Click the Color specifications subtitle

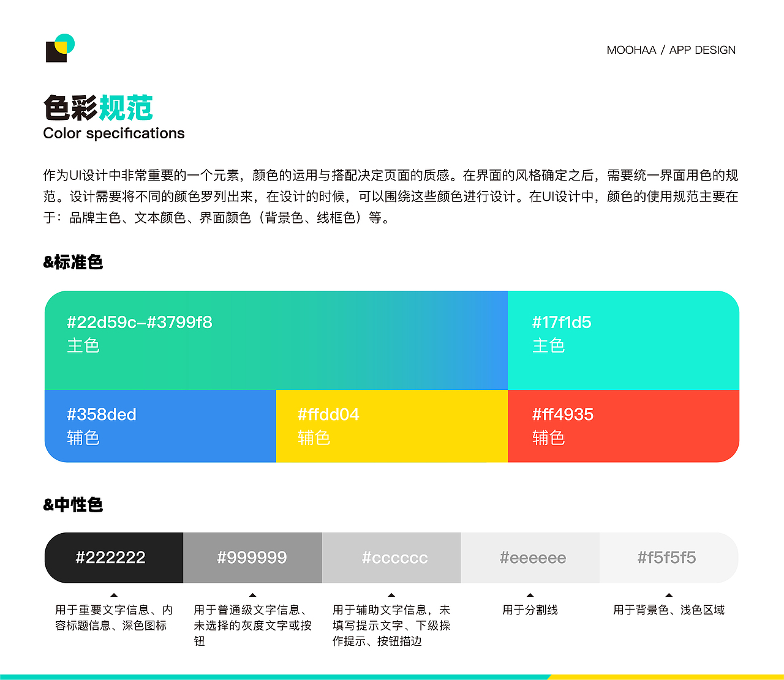pyautogui.click(x=113, y=133)
